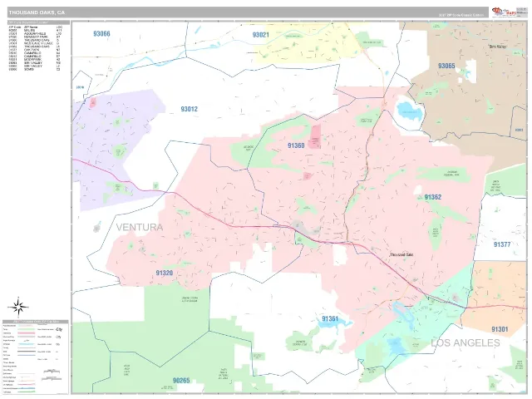Screen dimensions: 532x399
Task: Select the 93066 ZIP code label
Action: pos(101,33)
